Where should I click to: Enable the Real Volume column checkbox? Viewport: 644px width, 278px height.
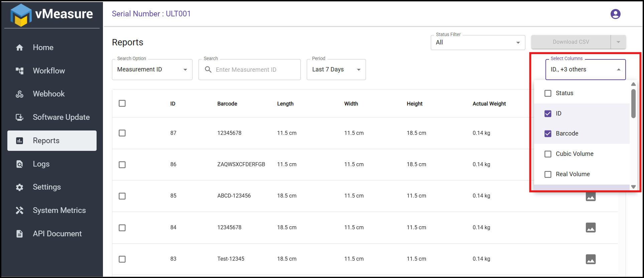pos(548,174)
